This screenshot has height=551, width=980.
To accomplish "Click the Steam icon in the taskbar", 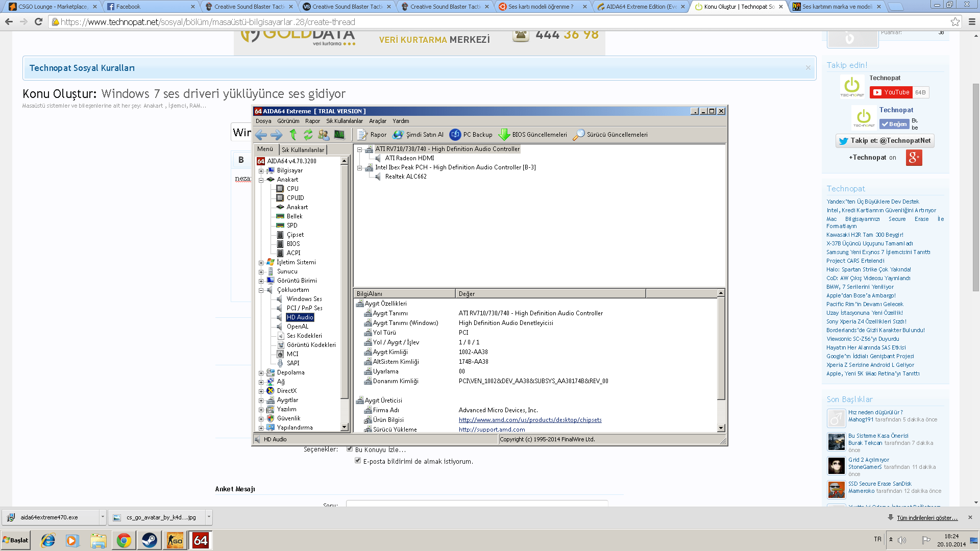I will pyautogui.click(x=150, y=540).
